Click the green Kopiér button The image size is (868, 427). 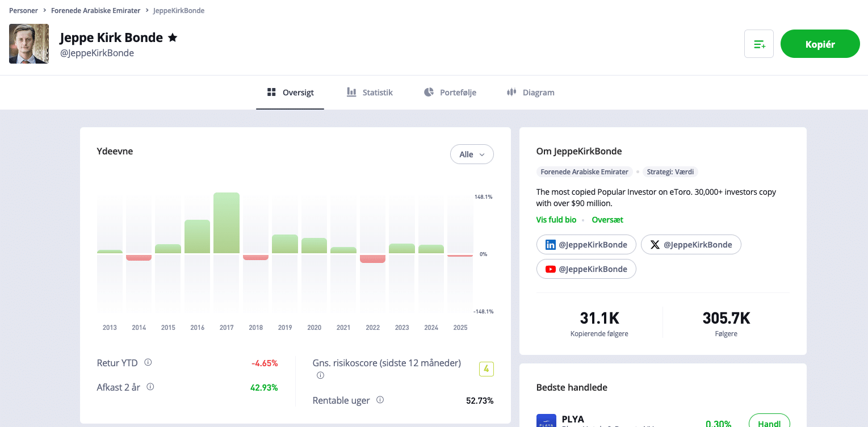point(820,44)
